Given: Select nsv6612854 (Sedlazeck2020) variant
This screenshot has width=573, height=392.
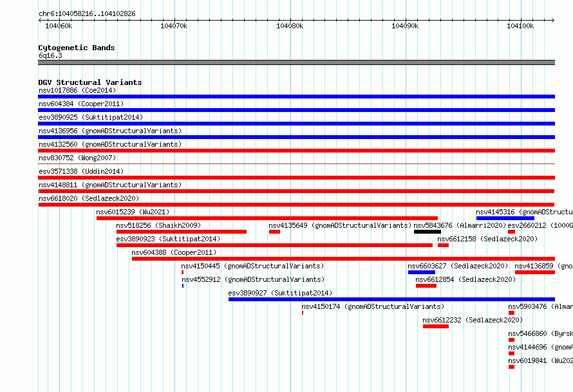Looking at the screenshot, I should (465, 279).
